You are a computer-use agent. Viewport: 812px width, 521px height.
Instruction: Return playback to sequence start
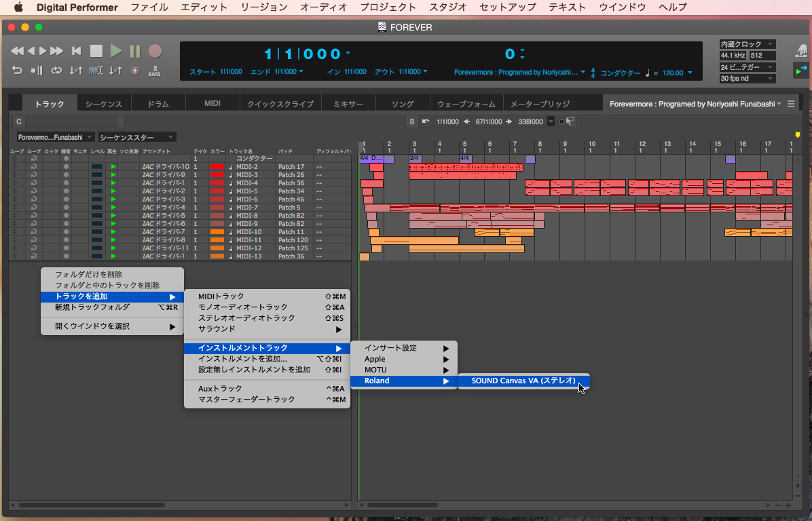76,51
